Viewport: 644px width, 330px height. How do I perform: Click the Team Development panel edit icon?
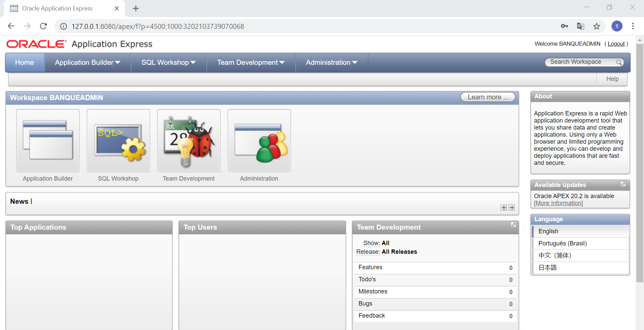[x=514, y=225]
